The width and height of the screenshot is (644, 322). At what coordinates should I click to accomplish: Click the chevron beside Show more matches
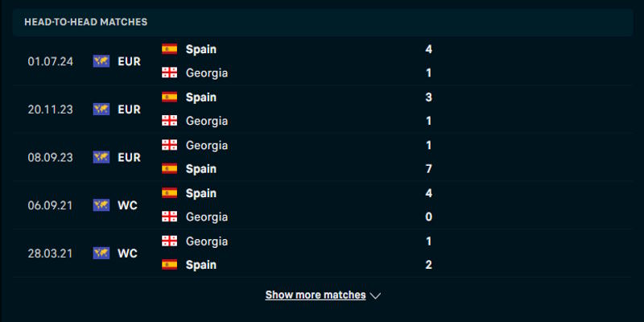(375, 295)
